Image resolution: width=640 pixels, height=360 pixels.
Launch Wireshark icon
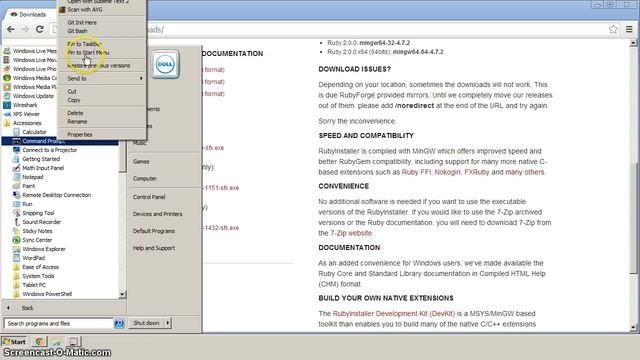(7, 105)
